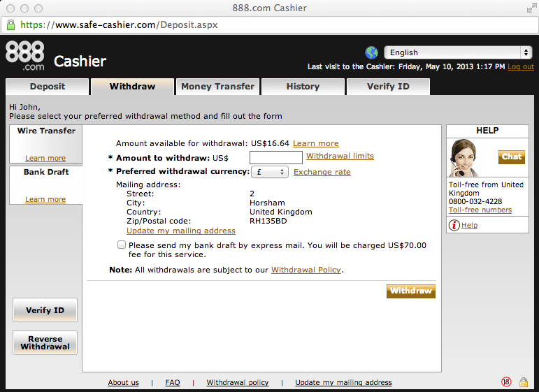Image resolution: width=539 pixels, height=392 pixels.
Task: Click the HELP panel heading
Action: click(x=487, y=131)
